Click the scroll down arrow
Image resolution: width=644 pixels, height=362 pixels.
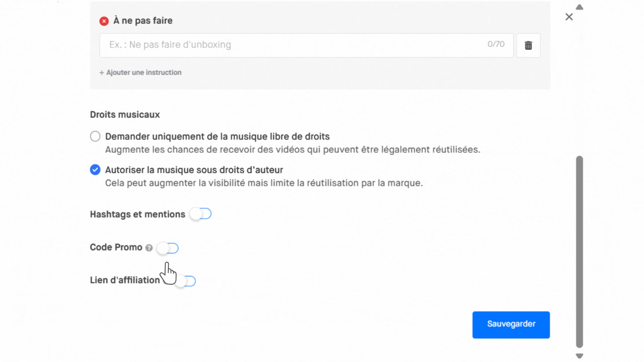[579, 356]
